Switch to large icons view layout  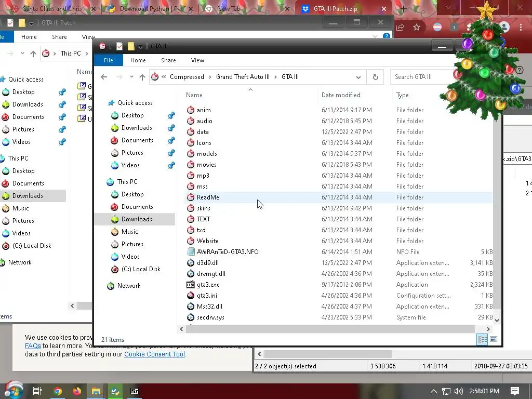pyautogui.click(x=494, y=339)
